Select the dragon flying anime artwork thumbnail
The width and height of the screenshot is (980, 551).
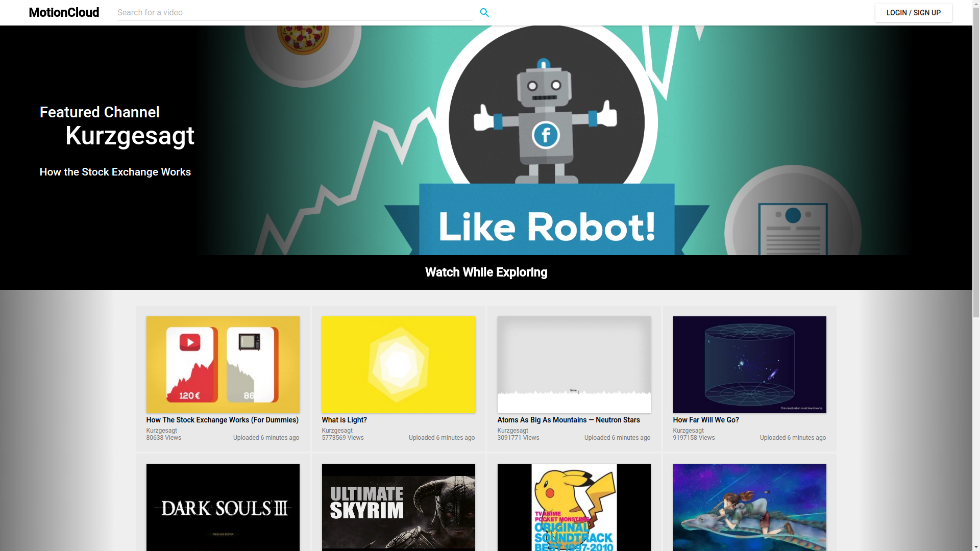point(749,507)
